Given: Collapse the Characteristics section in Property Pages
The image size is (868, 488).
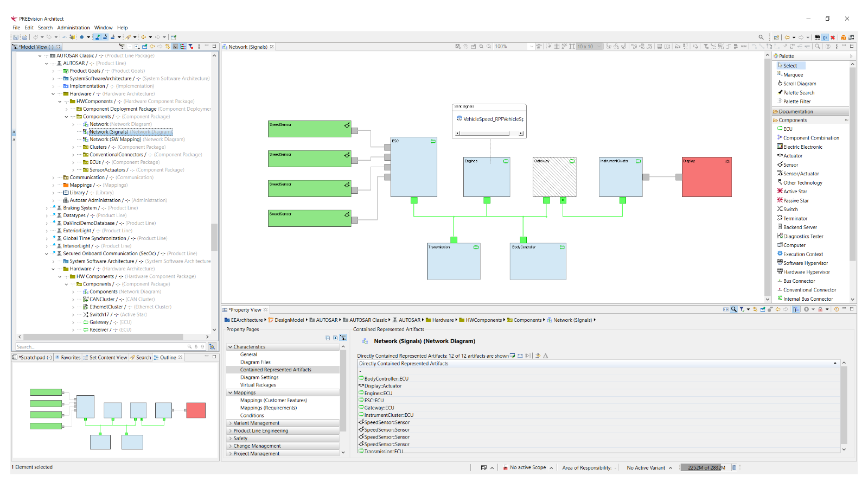Looking at the screenshot, I should [230, 347].
